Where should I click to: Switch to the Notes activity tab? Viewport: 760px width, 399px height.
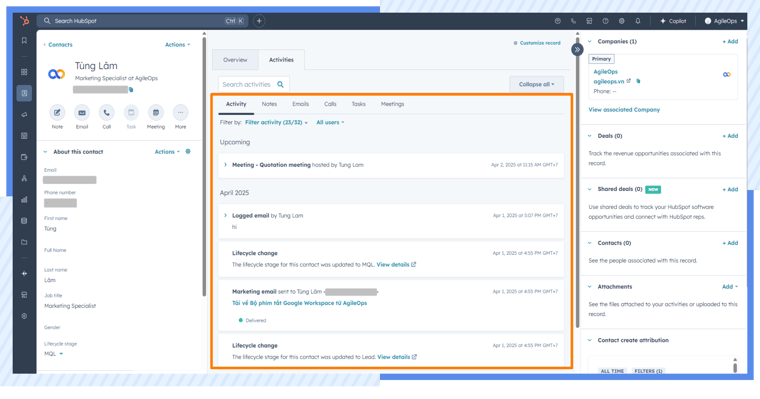coord(269,104)
